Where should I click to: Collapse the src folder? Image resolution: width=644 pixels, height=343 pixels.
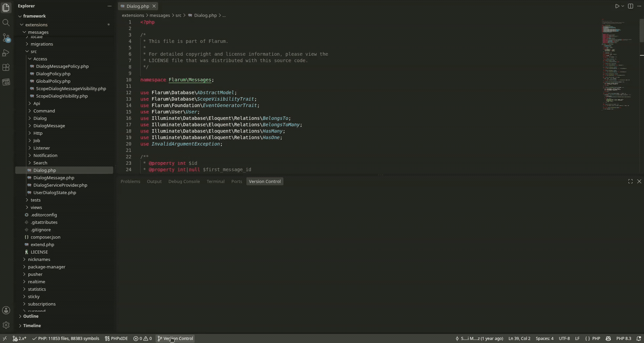64,51
